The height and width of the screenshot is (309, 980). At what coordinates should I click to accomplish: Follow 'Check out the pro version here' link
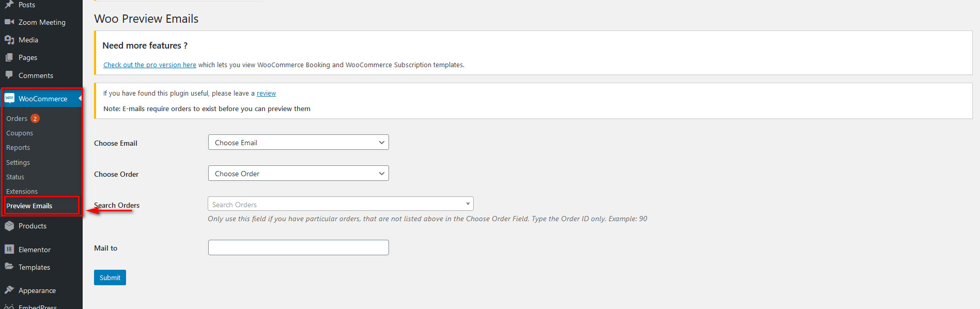point(150,65)
